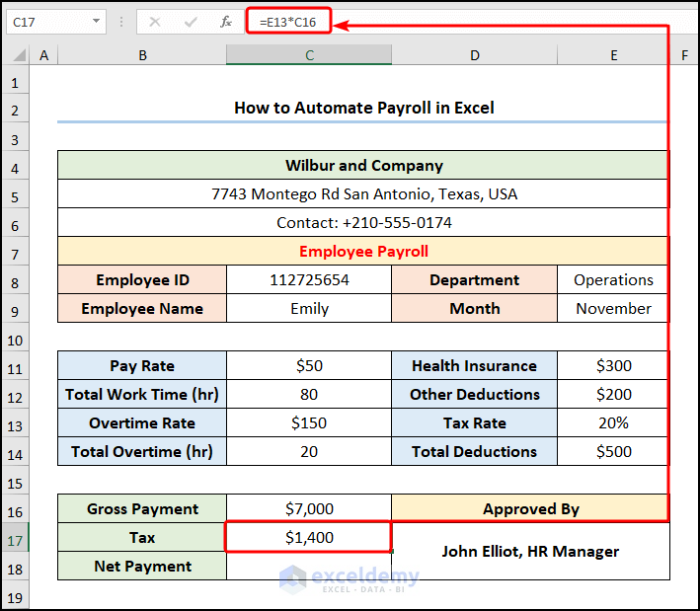Click the 'Month' label cell
The width and height of the screenshot is (700, 611).
(474, 308)
